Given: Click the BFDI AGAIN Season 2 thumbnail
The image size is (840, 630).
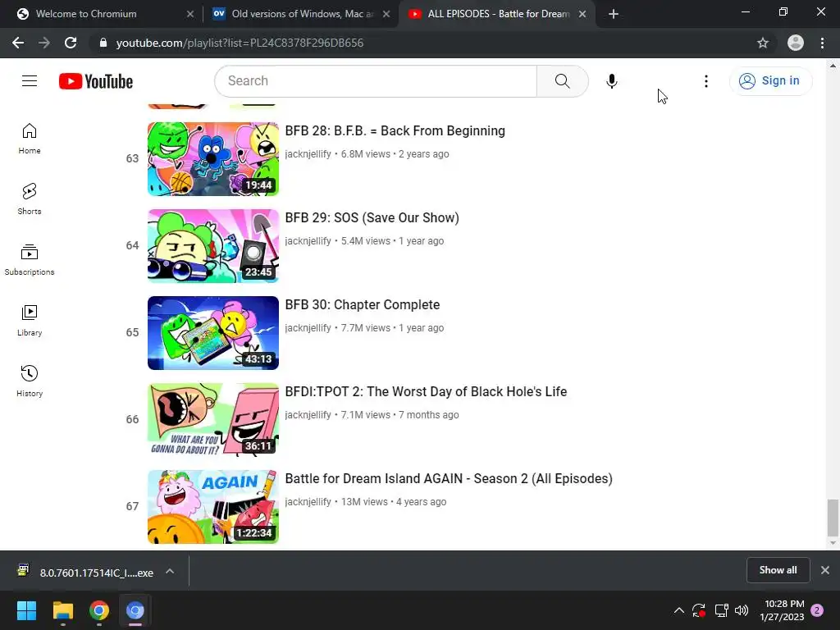Looking at the screenshot, I should [213, 507].
